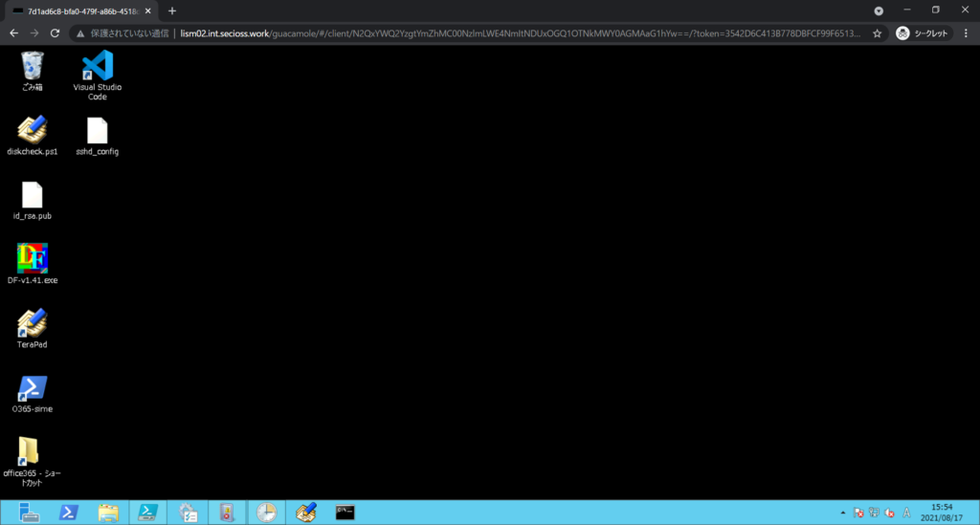Open the Visual Studio Code desktop shortcut
The height and width of the screenshot is (525, 980).
pyautogui.click(x=97, y=66)
